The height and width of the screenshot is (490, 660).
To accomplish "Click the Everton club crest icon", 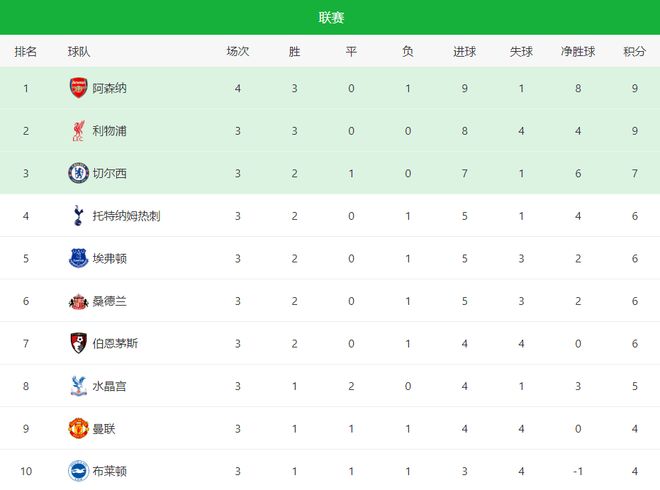I will tap(78, 258).
